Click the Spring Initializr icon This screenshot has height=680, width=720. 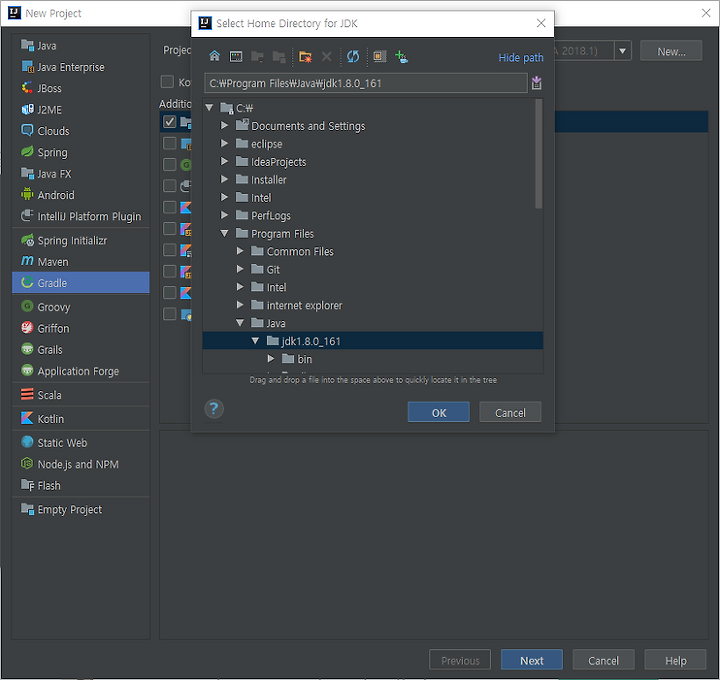(x=27, y=240)
